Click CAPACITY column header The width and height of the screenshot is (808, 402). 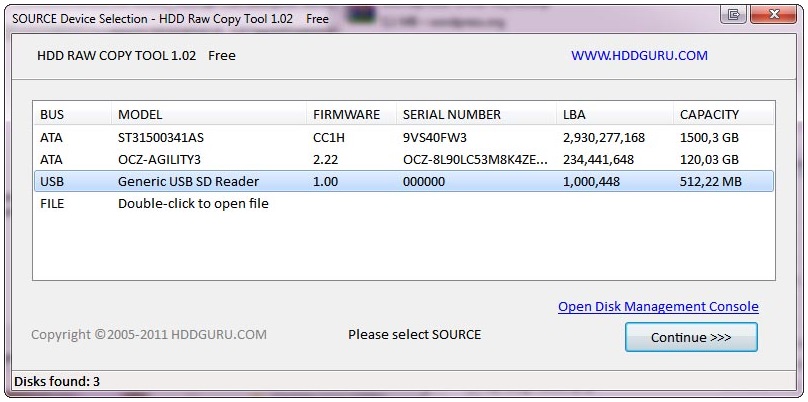pos(723,114)
